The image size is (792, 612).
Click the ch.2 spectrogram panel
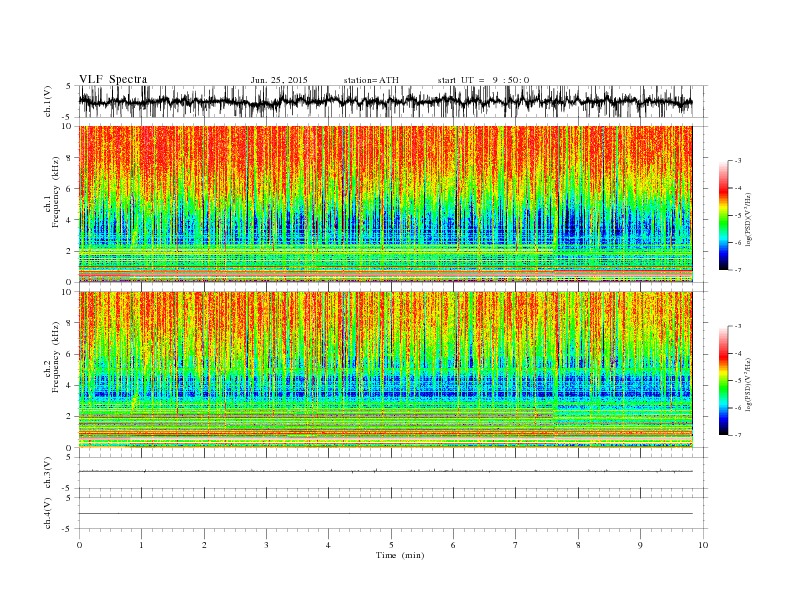pos(385,370)
